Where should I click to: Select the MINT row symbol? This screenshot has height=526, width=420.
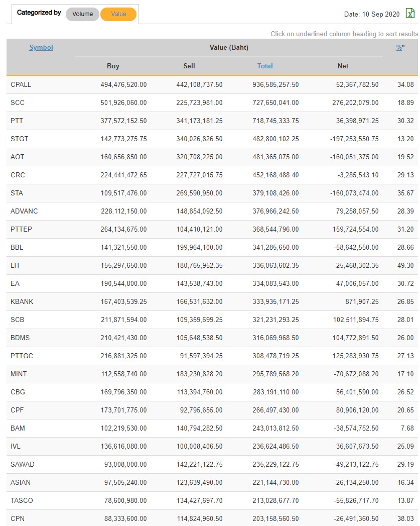19,374
